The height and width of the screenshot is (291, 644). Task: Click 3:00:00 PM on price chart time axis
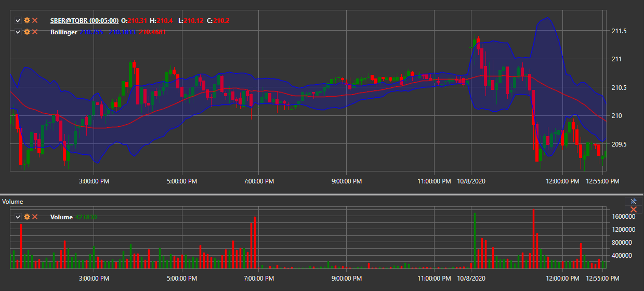[x=94, y=181]
